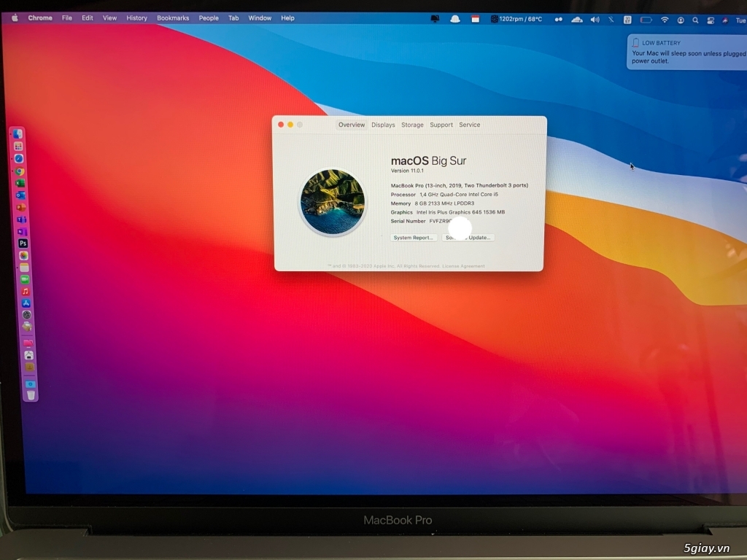Click the cloud icon in the menu bar
The width and height of the screenshot is (747, 560).
point(577,20)
